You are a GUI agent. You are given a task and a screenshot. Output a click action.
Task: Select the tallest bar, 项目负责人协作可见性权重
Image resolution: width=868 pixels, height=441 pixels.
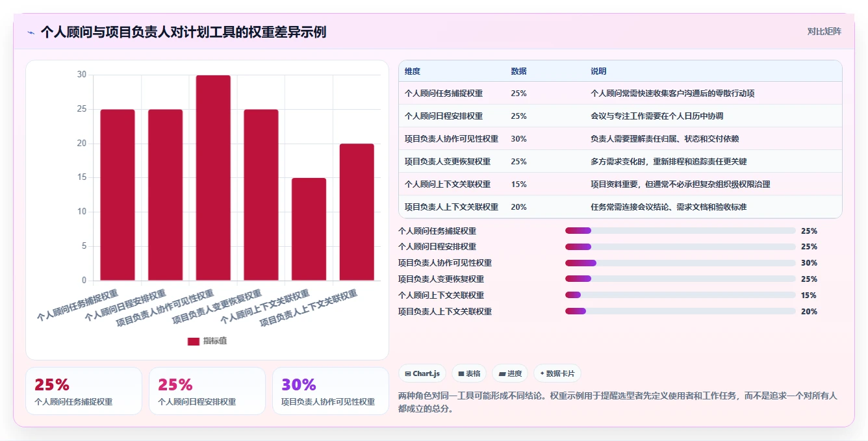(x=213, y=178)
